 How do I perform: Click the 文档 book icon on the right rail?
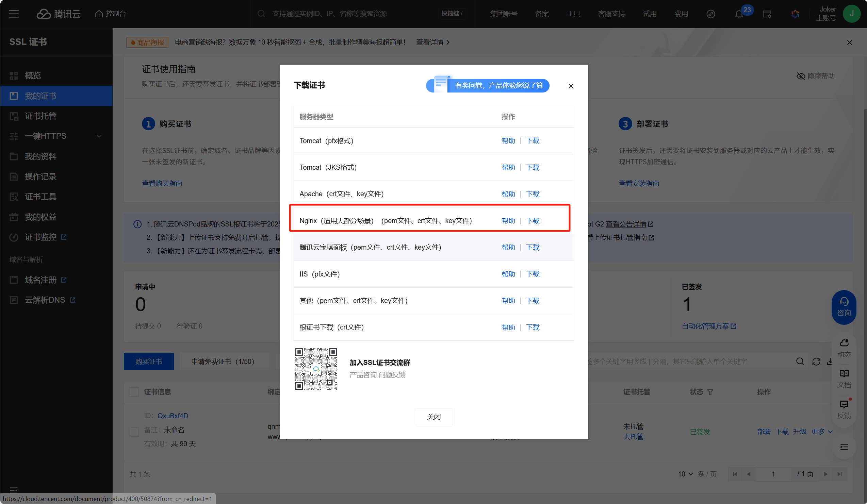tap(844, 374)
